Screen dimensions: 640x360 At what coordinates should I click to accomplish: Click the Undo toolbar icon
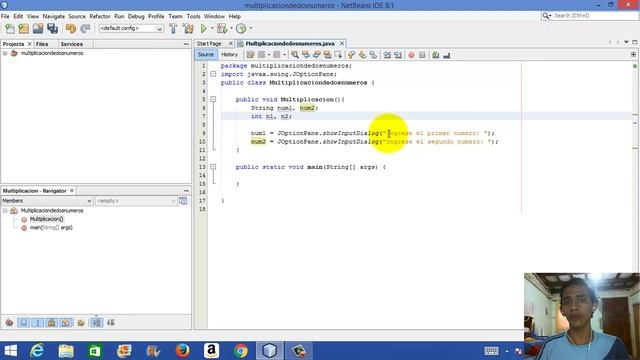pyautogui.click(x=71, y=29)
